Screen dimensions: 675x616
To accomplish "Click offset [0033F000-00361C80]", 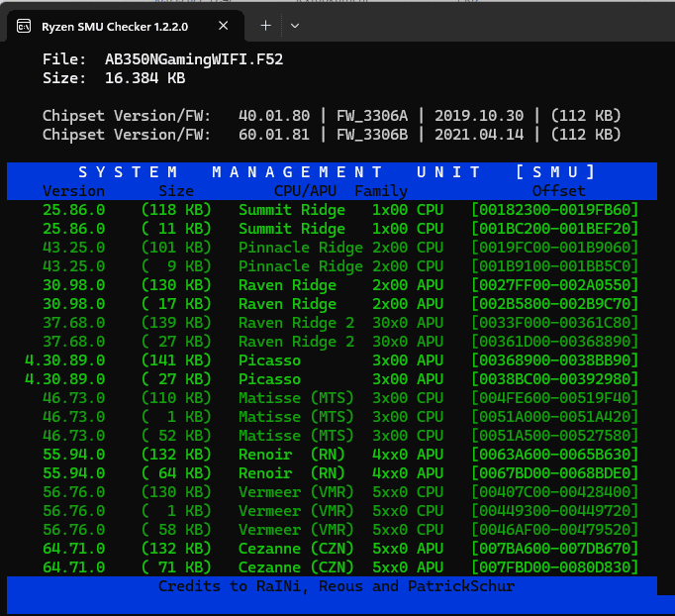I will (554, 323).
